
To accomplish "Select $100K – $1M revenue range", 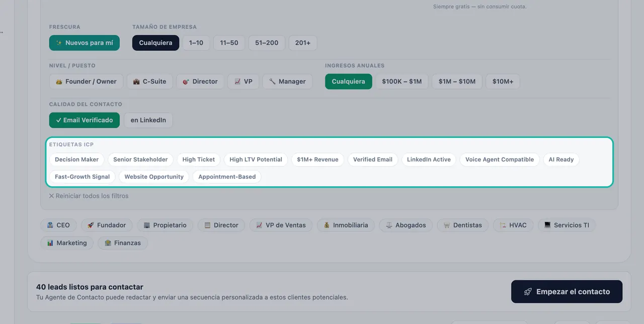I will [401, 82].
